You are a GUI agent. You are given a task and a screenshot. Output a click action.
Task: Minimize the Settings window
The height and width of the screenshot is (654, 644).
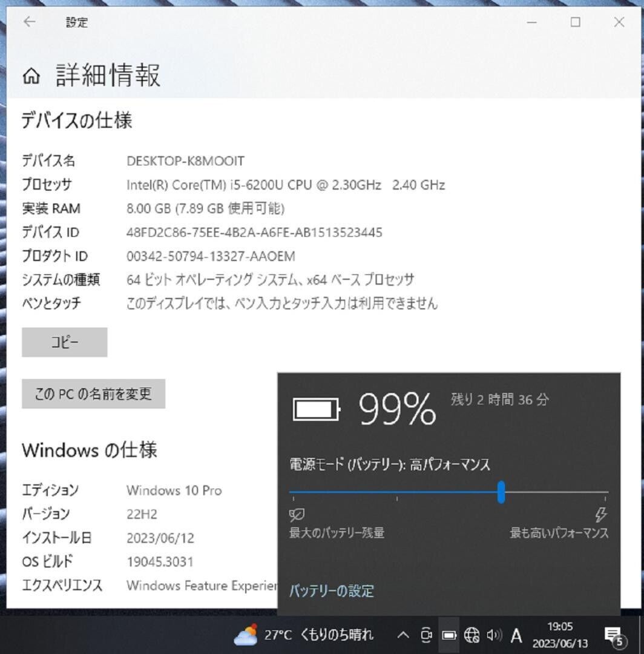[532, 22]
